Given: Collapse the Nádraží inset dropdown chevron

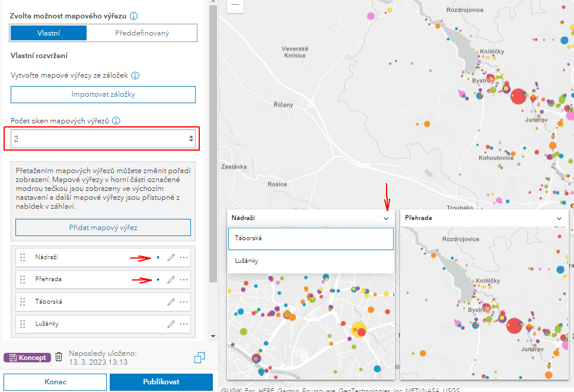Looking at the screenshot, I should 386,218.
